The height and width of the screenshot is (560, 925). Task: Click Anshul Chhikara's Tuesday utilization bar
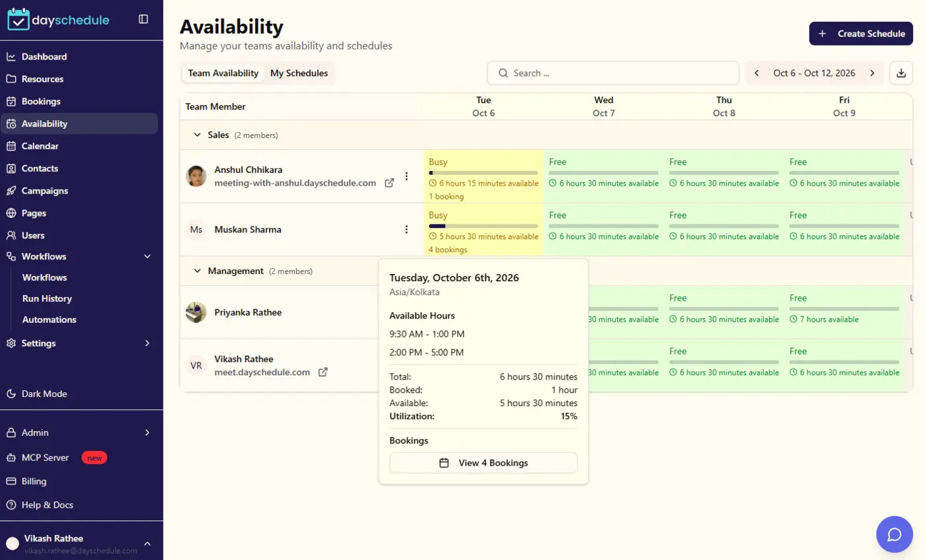coord(484,172)
